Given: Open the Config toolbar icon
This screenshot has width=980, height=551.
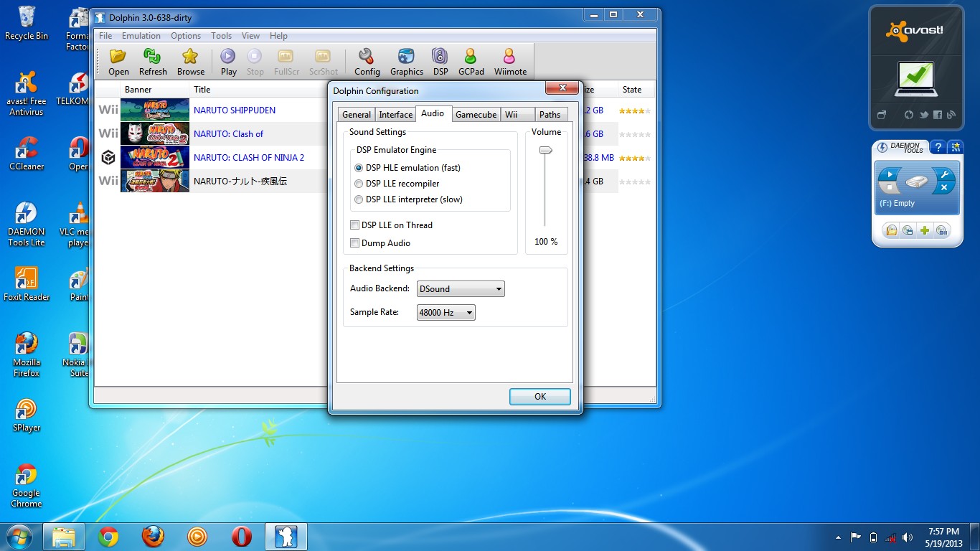Looking at the screenshot, I should (x=367, y=62).
